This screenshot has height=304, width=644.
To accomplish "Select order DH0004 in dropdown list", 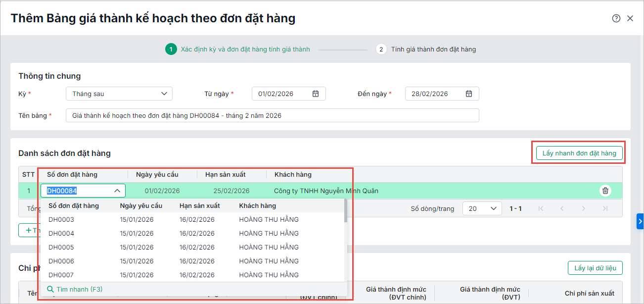I will [192, 233].
